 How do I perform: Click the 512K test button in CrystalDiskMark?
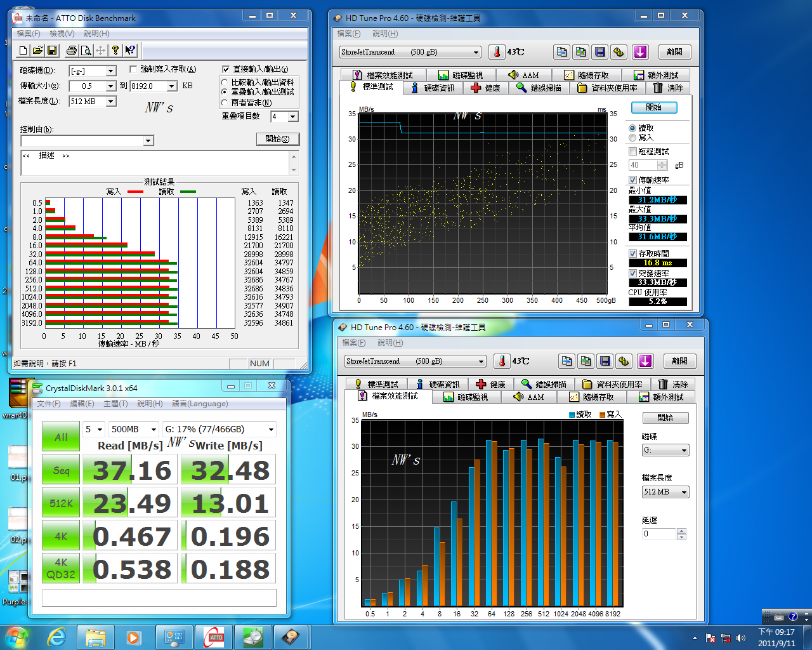coord(61,503)
